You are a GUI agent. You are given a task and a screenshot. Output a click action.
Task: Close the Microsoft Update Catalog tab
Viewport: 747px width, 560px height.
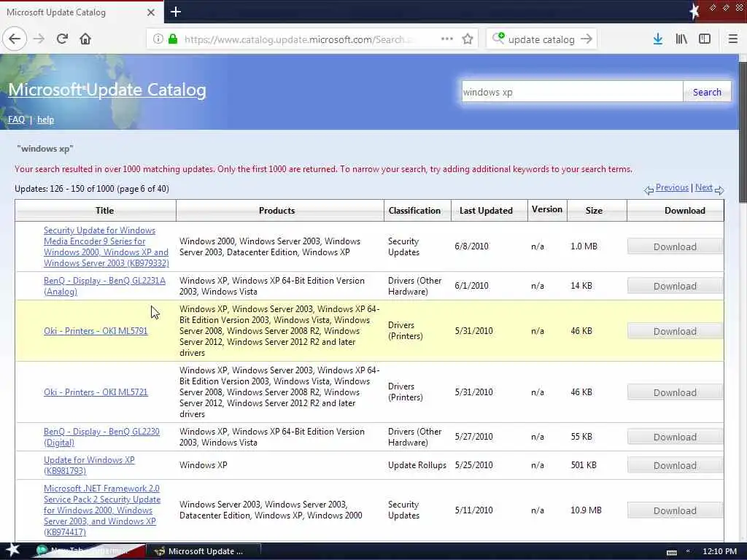click(x=151, y=12)
